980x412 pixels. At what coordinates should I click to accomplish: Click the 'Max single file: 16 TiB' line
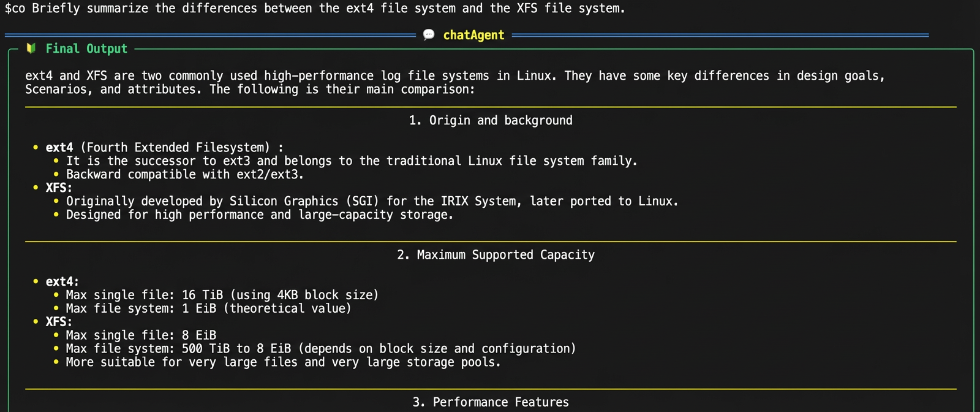(x=222, y=295)
